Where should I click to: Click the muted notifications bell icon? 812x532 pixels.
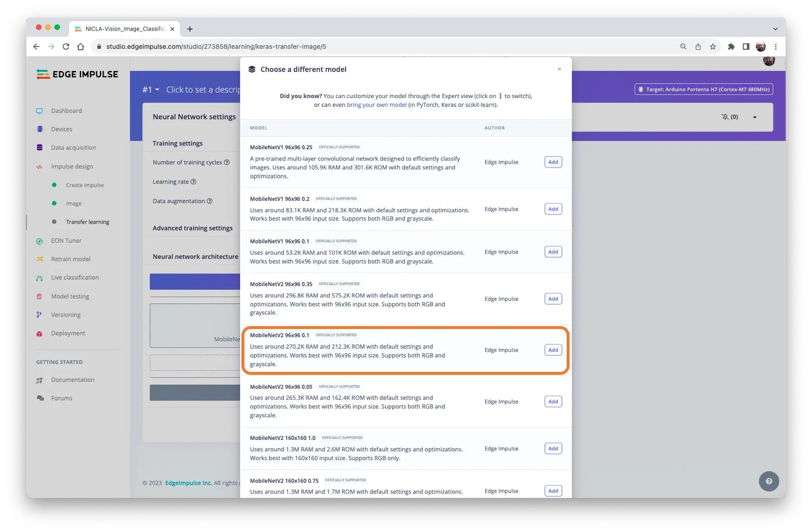[x=725, y=117]
